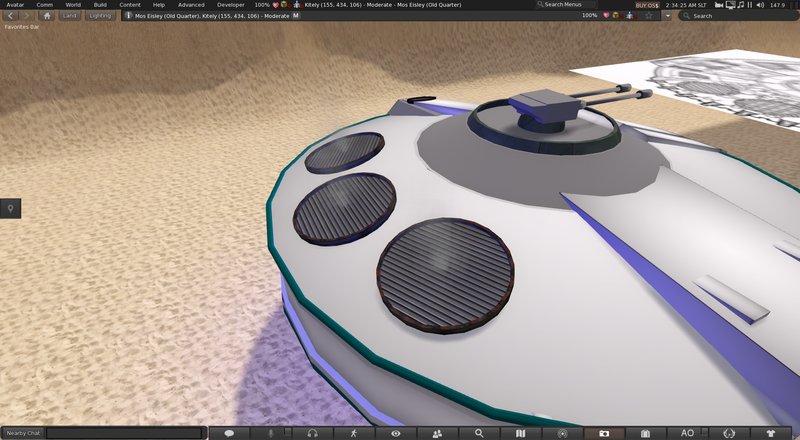This screenshot has height=440, width=800.
Task: Open the radar / mini-map icon
Action: pos(562,433)
